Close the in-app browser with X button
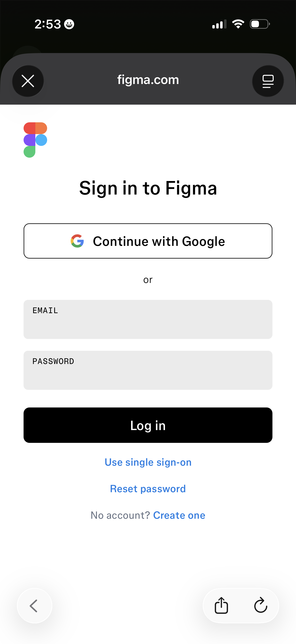This screenshot has height=644, width=296. pyautogui.click(x=28, y=81)
